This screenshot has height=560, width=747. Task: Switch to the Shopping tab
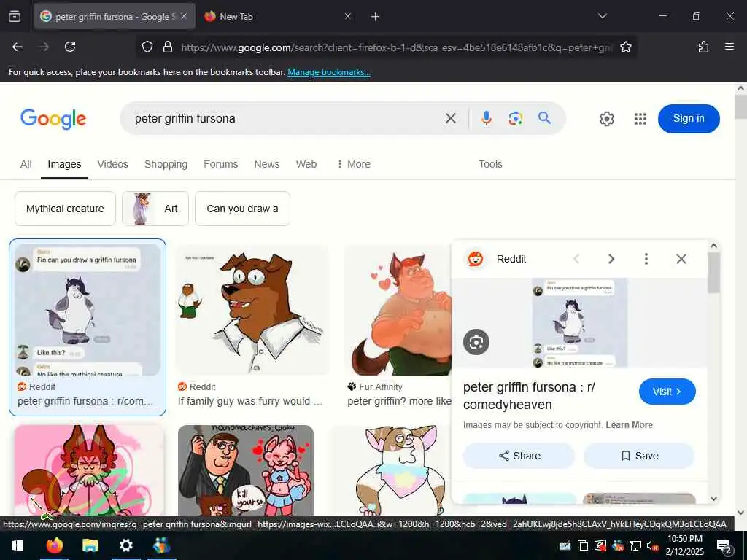point(166,164)
